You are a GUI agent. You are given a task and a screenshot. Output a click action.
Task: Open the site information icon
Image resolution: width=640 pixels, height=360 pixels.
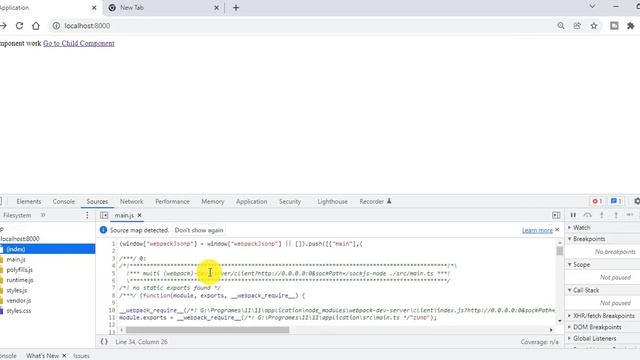coord(56,26)
